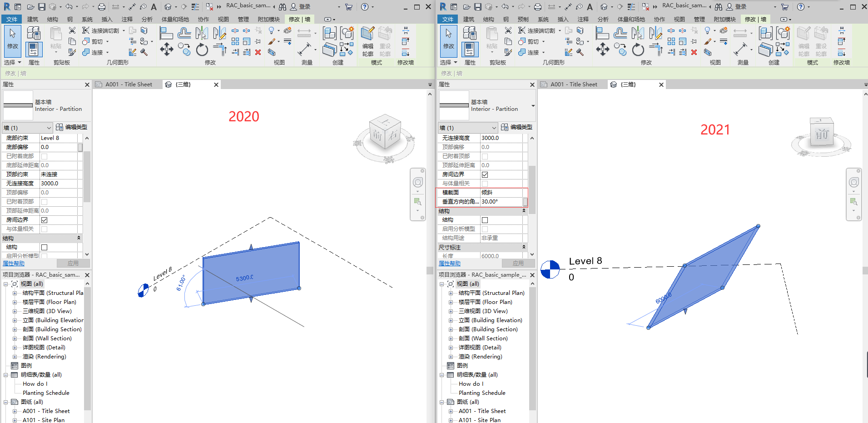Click the Align tool in the 2021 window

(x=602, y=33)
